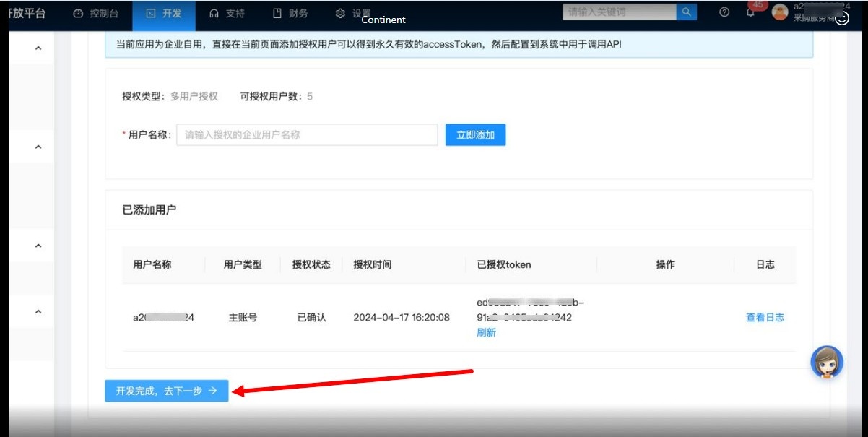Click the magnifier search button

686,12
